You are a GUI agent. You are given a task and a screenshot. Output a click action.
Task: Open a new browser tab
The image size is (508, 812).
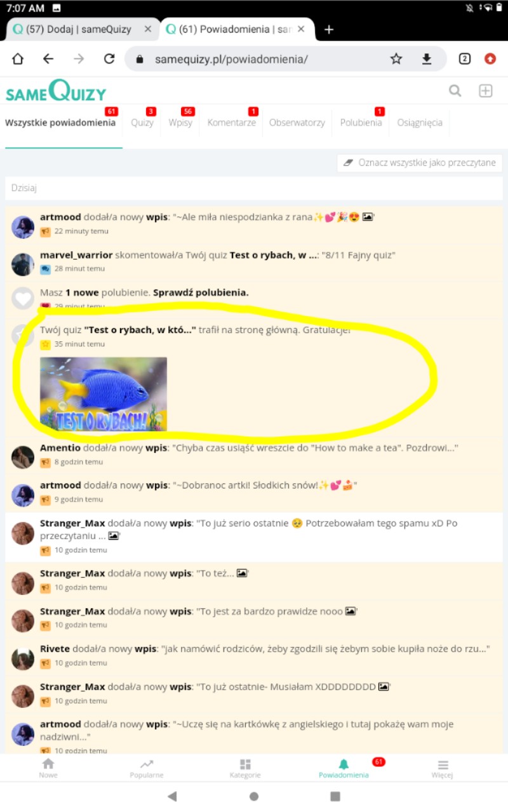[329, 29]
